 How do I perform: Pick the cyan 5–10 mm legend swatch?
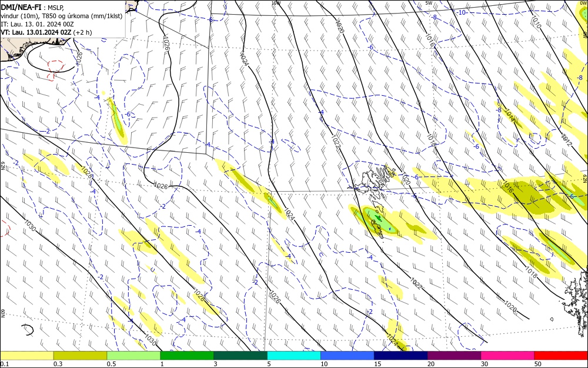[x=294, y=356]
